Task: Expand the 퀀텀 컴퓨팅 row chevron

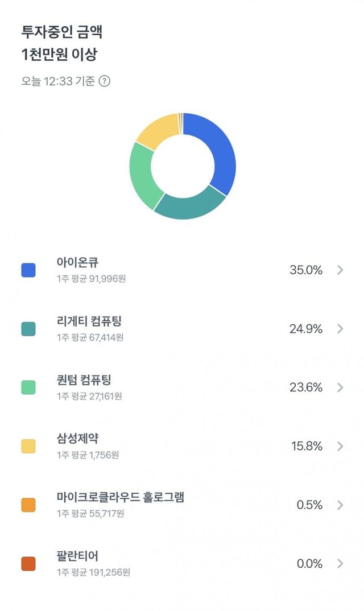Action: tap(340, 387)
